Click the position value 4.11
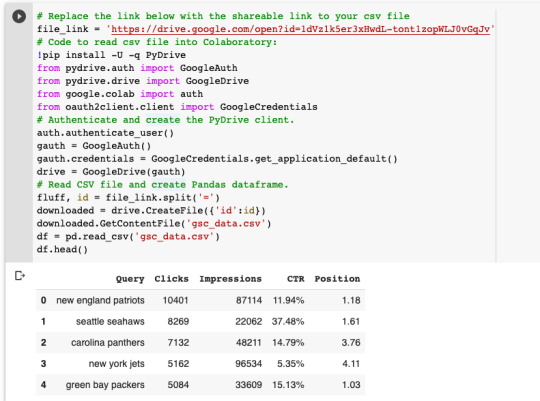 tap(351, 364)
